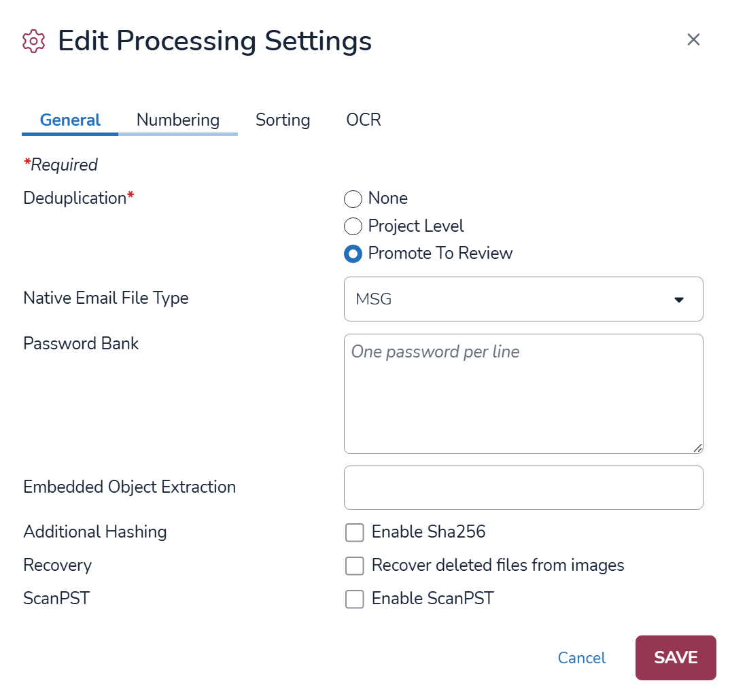Close the Edit Processing Settings dialog
This screenshot has height=700, width=730.
pos(693,39)
